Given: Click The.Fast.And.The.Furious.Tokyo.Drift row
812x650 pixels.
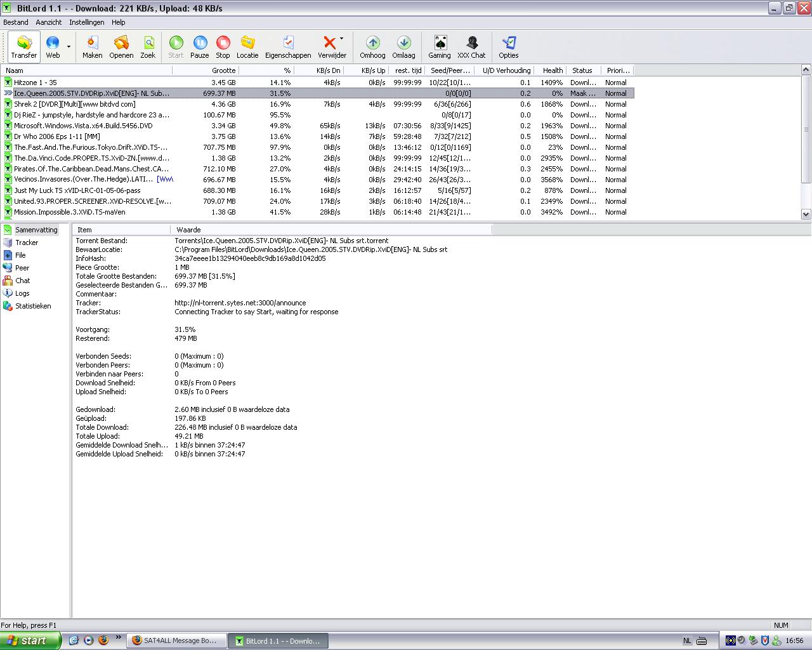Looking at the screenshot, I should click(317, 147).
